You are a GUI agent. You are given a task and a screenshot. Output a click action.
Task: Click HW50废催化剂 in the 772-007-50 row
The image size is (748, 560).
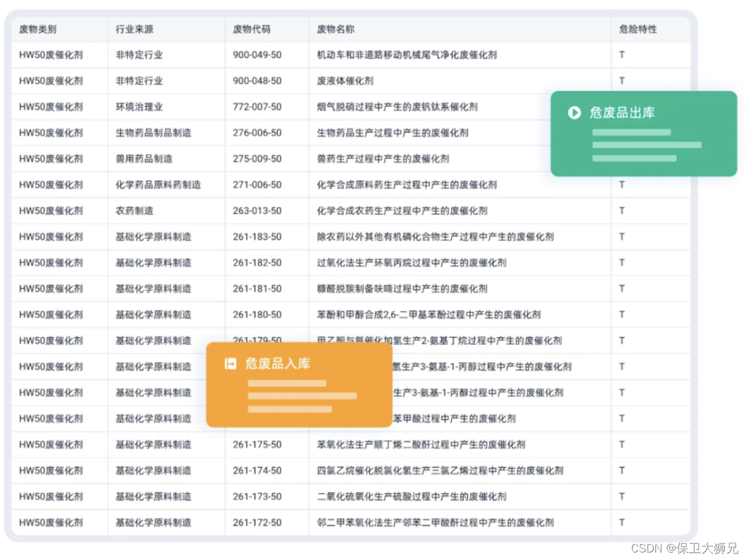[x=51, y=107]
